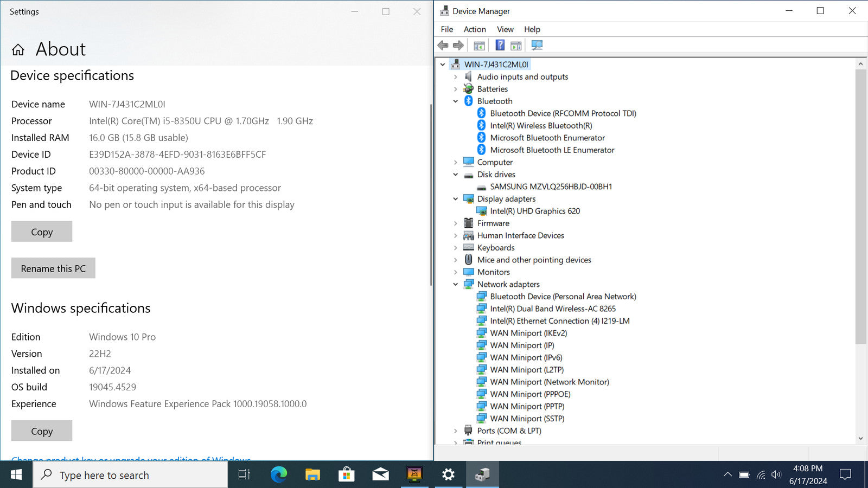Click Rename this PC button

point(53,268)
